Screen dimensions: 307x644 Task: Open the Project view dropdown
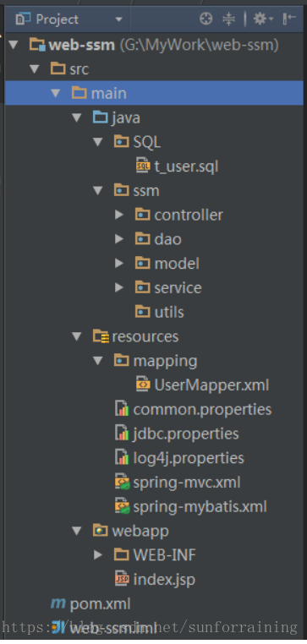coord(118,19)
